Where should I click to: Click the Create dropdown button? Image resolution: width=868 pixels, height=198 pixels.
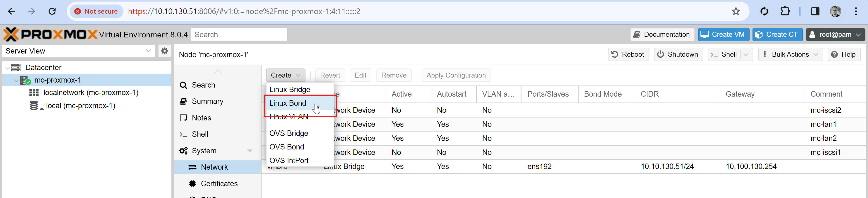[x=285, y=75]
